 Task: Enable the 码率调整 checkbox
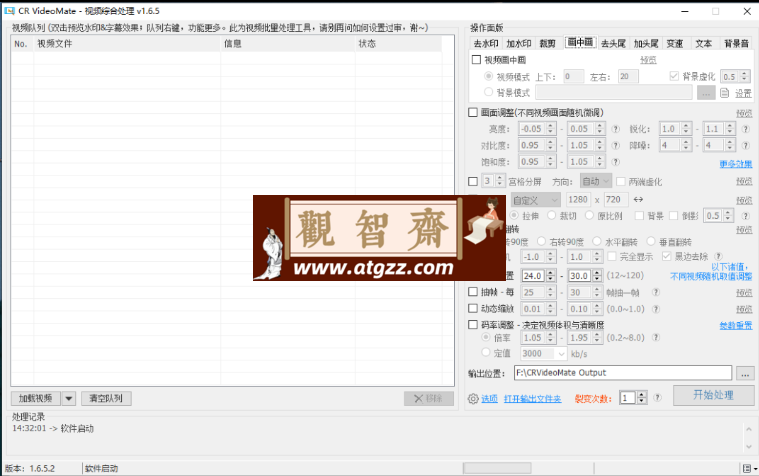pos(473,324)
